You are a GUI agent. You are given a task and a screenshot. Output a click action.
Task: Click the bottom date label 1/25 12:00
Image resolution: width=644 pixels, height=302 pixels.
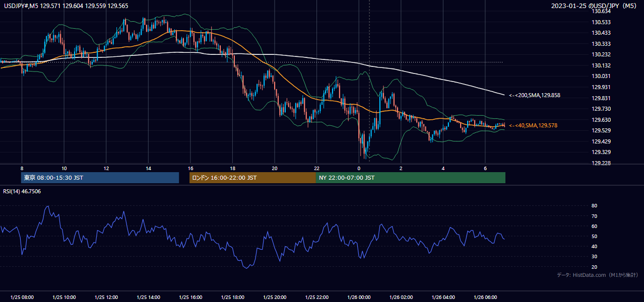tap(106, 297)
